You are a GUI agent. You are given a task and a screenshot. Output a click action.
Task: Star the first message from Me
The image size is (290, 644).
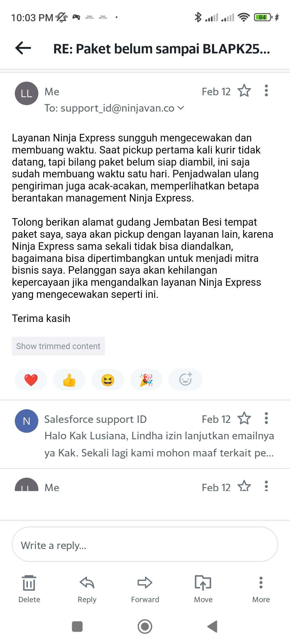pyautogui.click(x=244, y=91)
